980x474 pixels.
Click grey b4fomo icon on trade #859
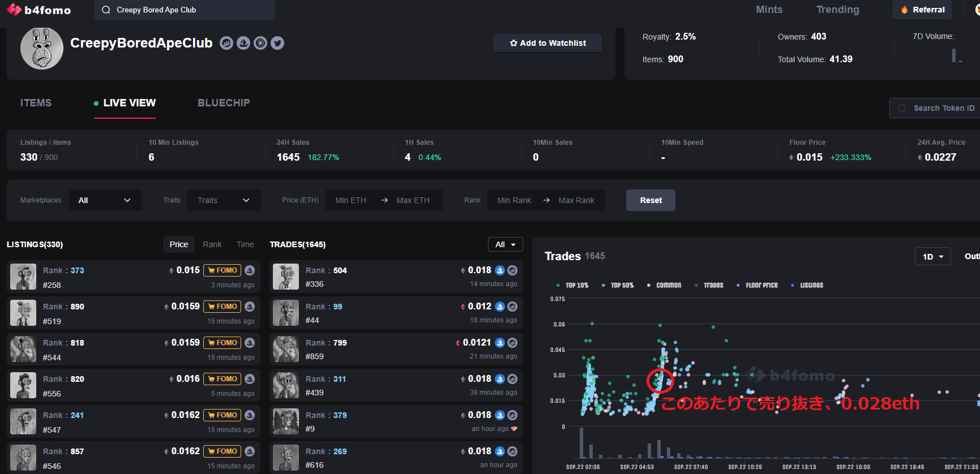[x=512, y=343]
